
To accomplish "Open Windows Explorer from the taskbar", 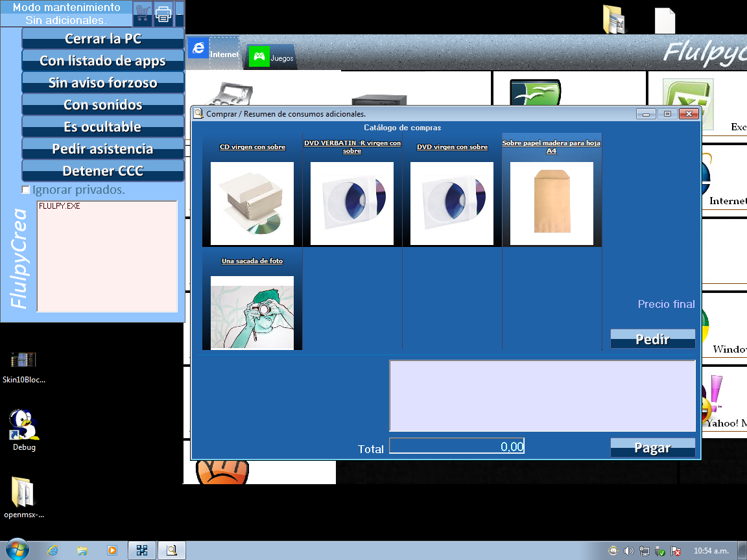I will click(x=82, y=550).
